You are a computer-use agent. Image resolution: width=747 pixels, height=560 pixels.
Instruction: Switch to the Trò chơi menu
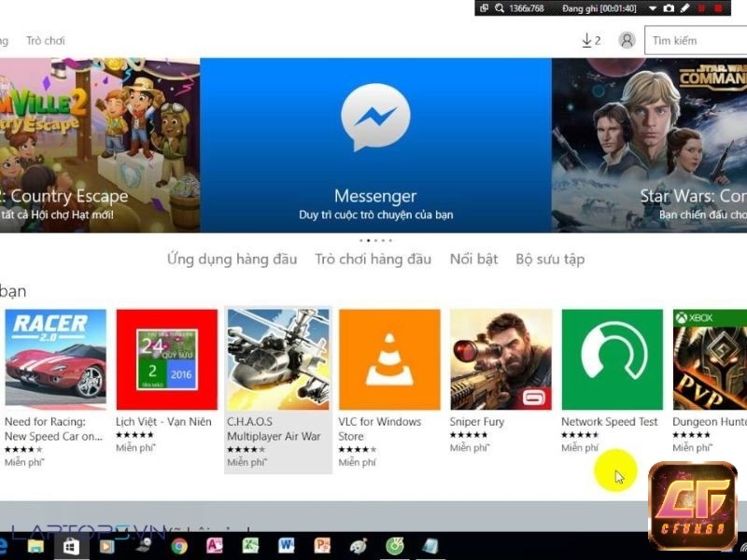tap(46, 40)
